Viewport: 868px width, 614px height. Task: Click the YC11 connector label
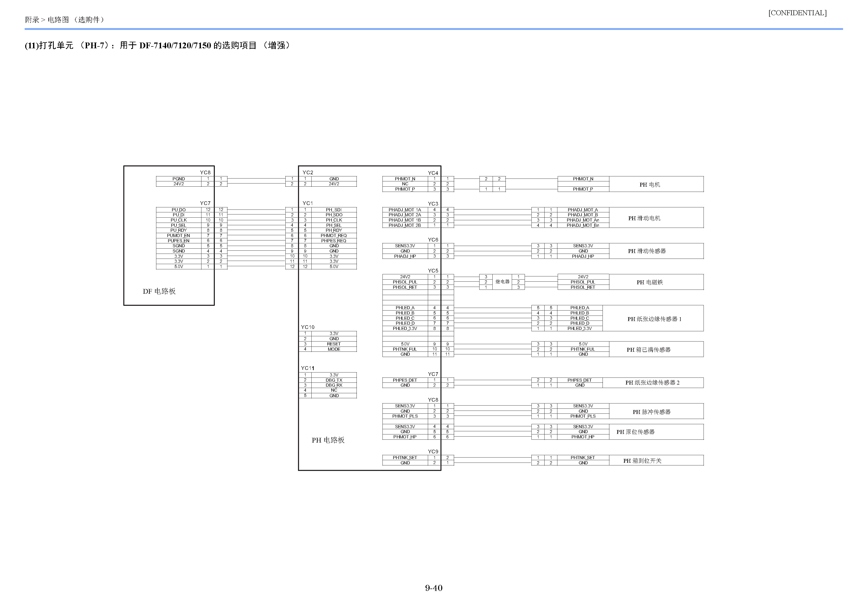308,368
